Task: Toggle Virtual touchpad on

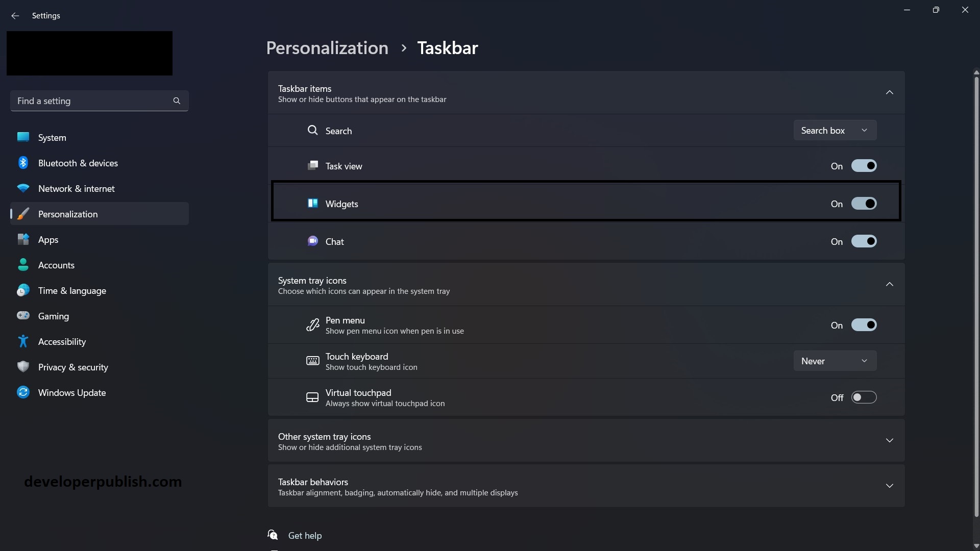Action: [x=864, y=397]
